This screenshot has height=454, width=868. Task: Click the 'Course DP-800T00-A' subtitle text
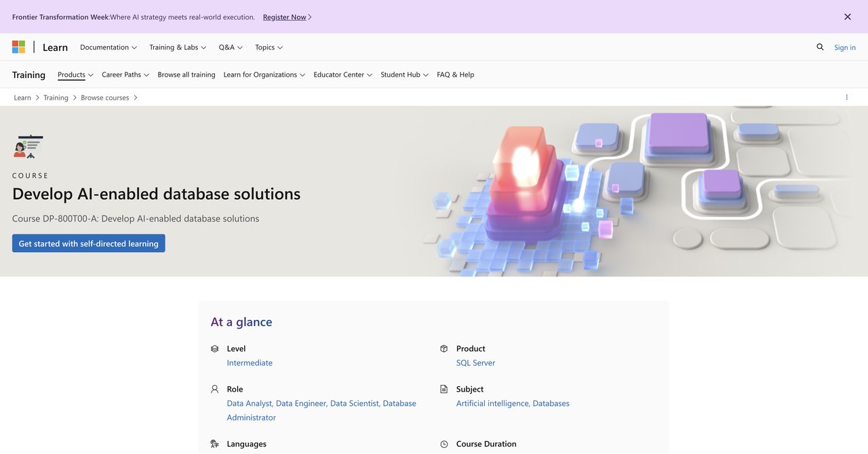tap(136, 219)
